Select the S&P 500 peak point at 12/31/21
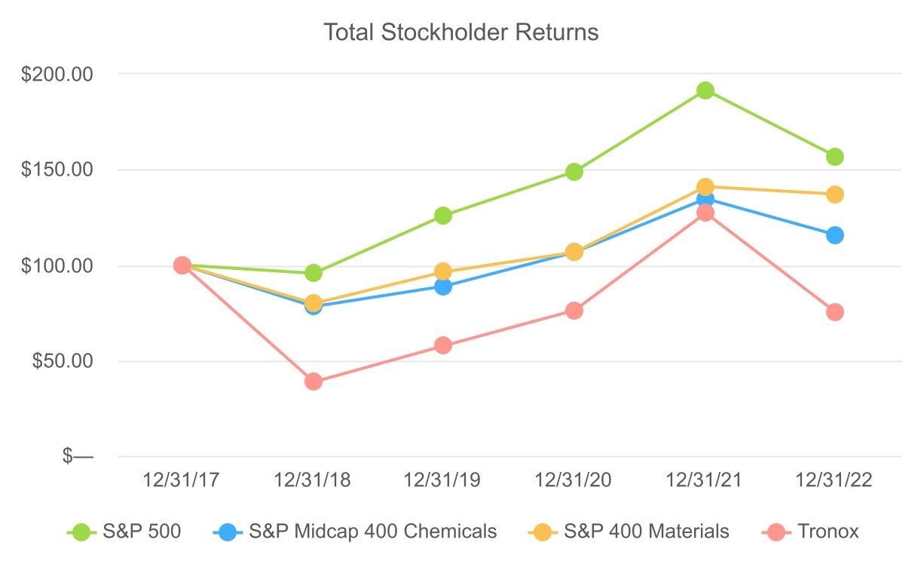This screenshot has width=924, height=573. point(705,90)
